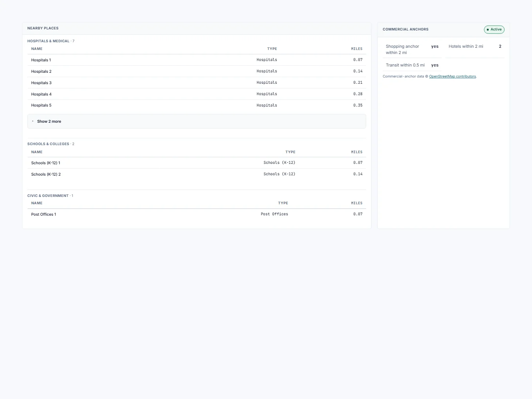Click the 0.35 miles value for Hospitals 5

(358, 105)
